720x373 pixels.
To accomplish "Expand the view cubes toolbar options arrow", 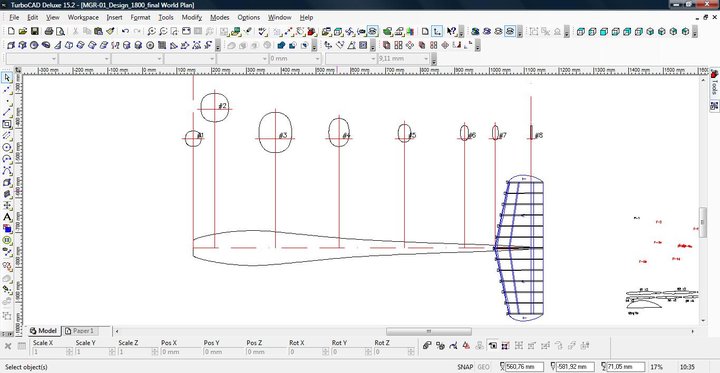I will (695, 32).
